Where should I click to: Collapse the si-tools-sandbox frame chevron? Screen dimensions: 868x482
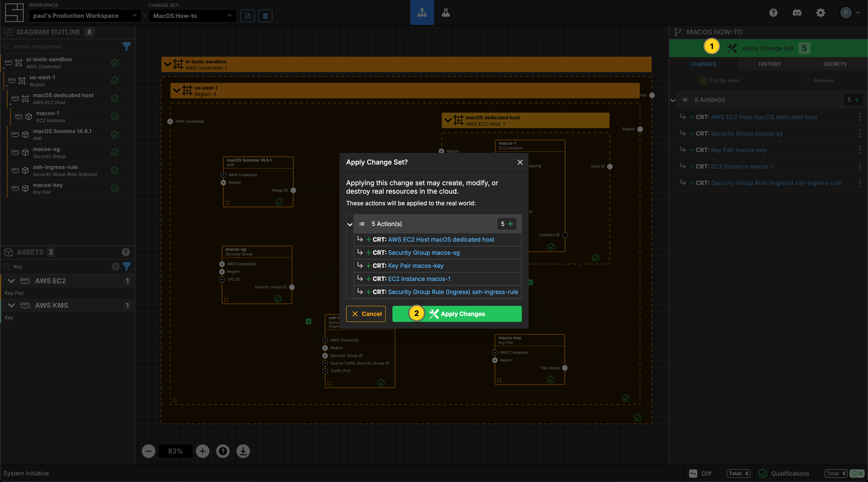tap(167, 64)
